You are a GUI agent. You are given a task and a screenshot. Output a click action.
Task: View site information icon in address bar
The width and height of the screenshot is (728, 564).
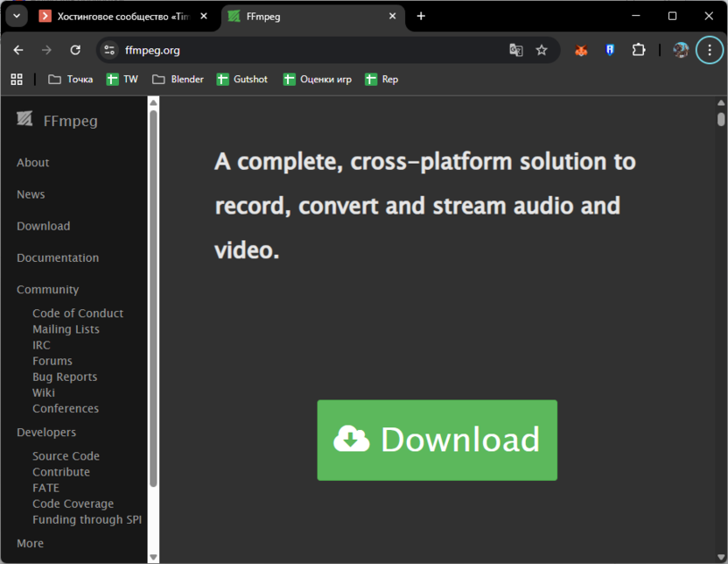point(109,50)
